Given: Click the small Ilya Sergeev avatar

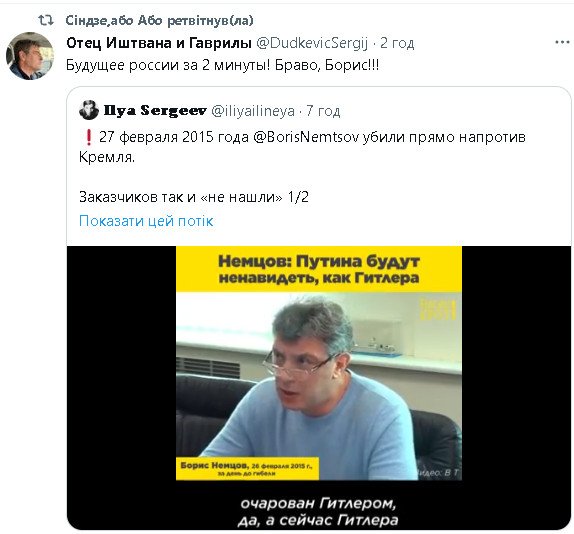Looking at the screenshot, I should coord(89,110).
